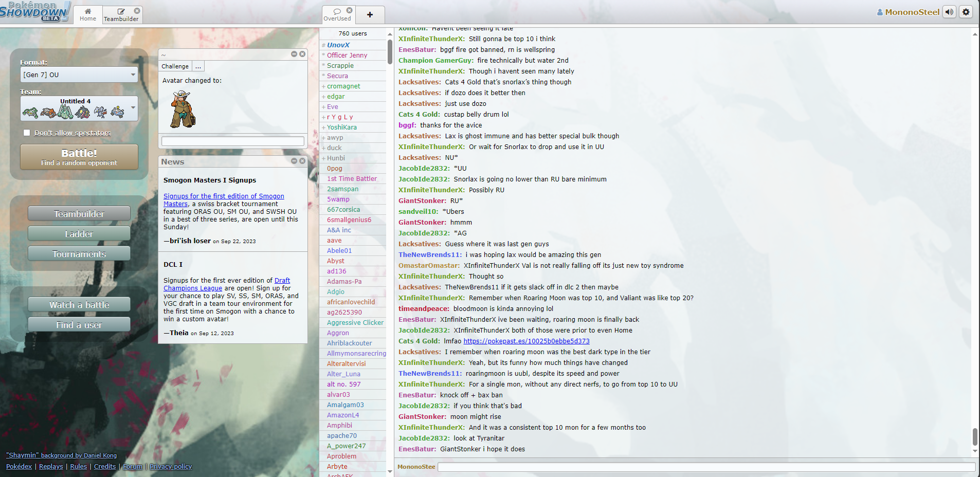
Task: Open the OverUsed chat room tab
Action: [x=337, y=14]
